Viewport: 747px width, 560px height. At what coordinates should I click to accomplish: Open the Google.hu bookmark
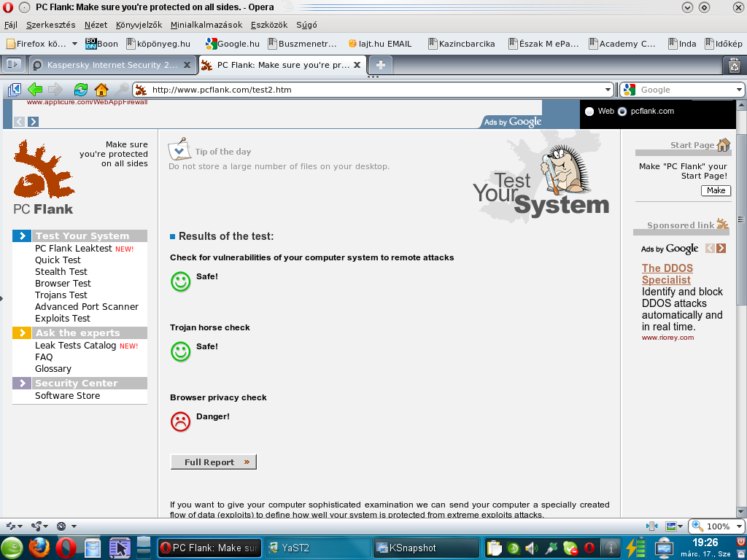click(x=233, y=44)
